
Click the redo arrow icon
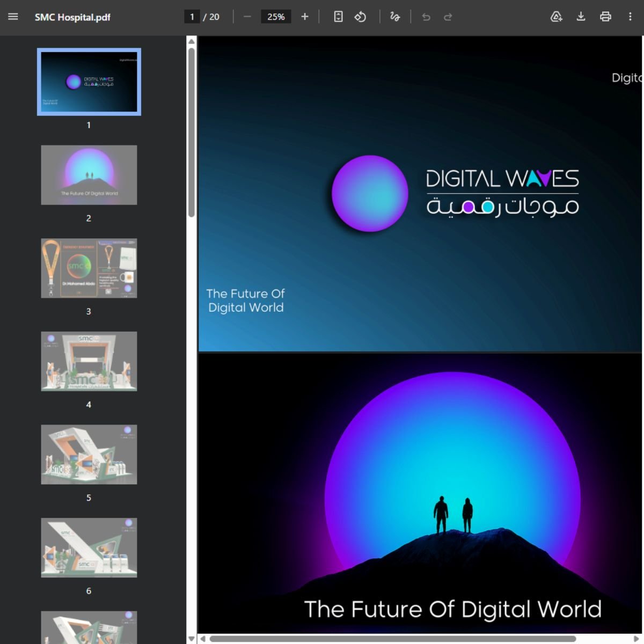click(x=448, y=17)
